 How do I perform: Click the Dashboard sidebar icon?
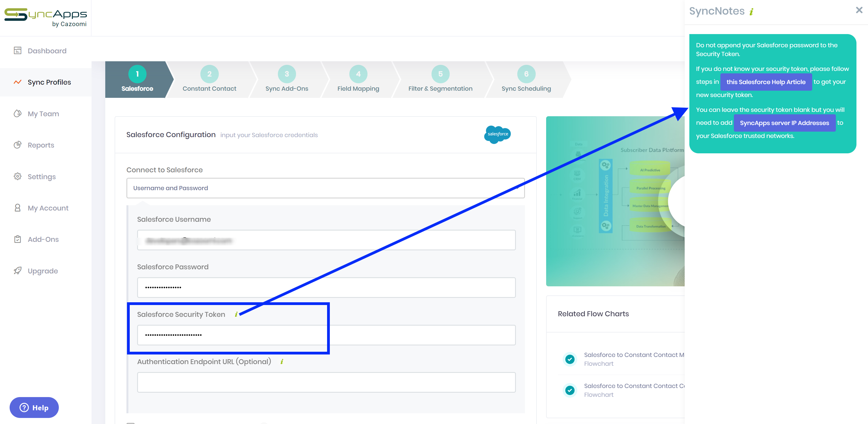[x=17, y=50]
